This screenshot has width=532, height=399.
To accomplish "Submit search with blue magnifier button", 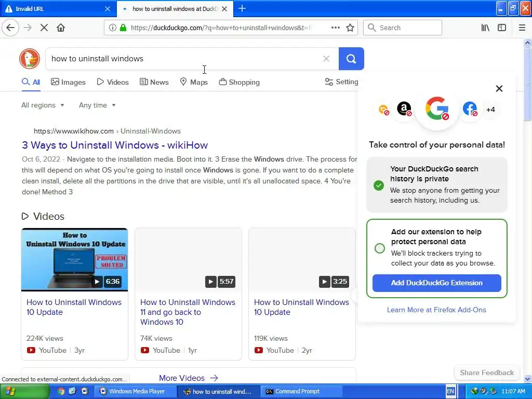I will [x=351, y=59].
